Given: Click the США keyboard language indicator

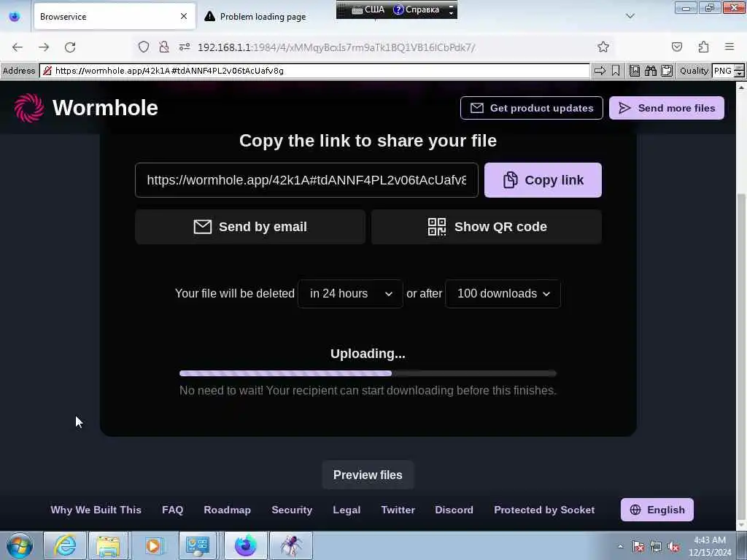Looking at the screenshot, I should pos(368,9).
